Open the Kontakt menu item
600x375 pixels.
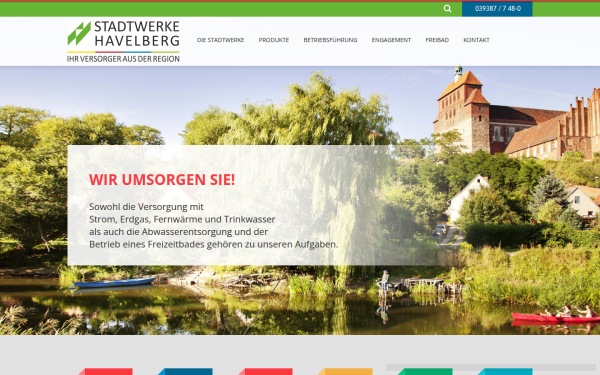476,40
